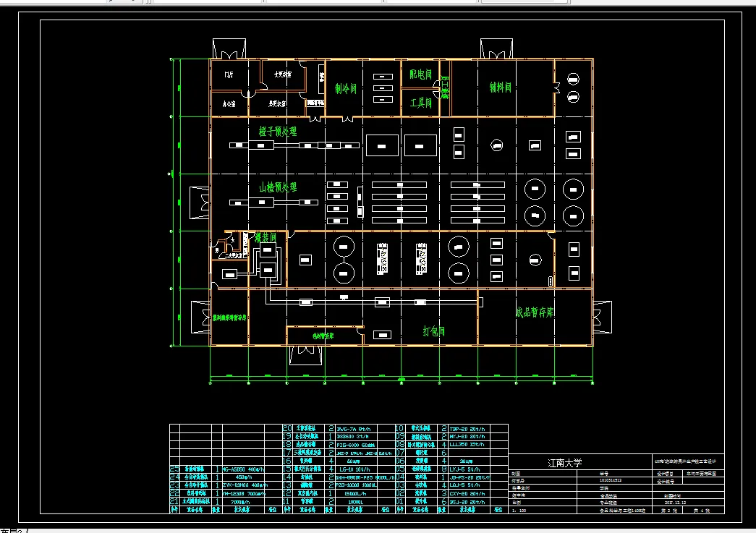The height and width of the screenshot is (533, 756).
Task: Click the PZG-6000 specification in row 18
Action: coord(356,445)
